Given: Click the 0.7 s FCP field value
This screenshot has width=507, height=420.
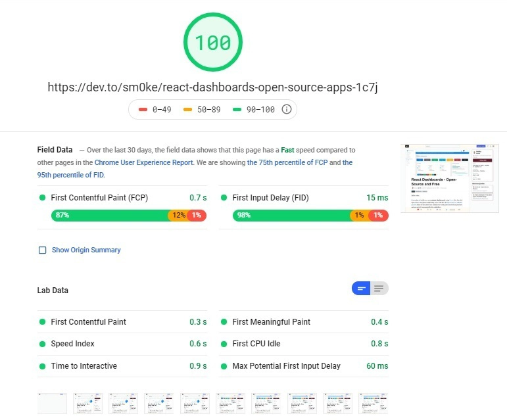Looking at the screenshot, I should tap(198, 198).
